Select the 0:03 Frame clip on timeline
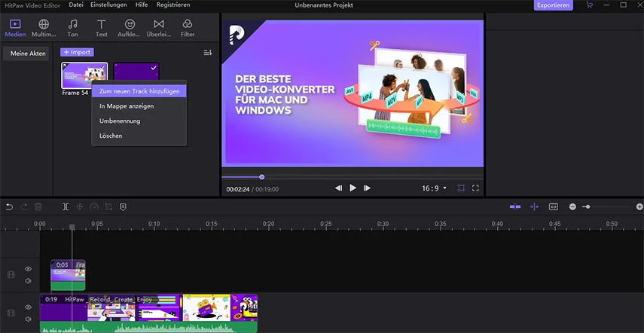 pyautogui.click(x=69, y=275)
